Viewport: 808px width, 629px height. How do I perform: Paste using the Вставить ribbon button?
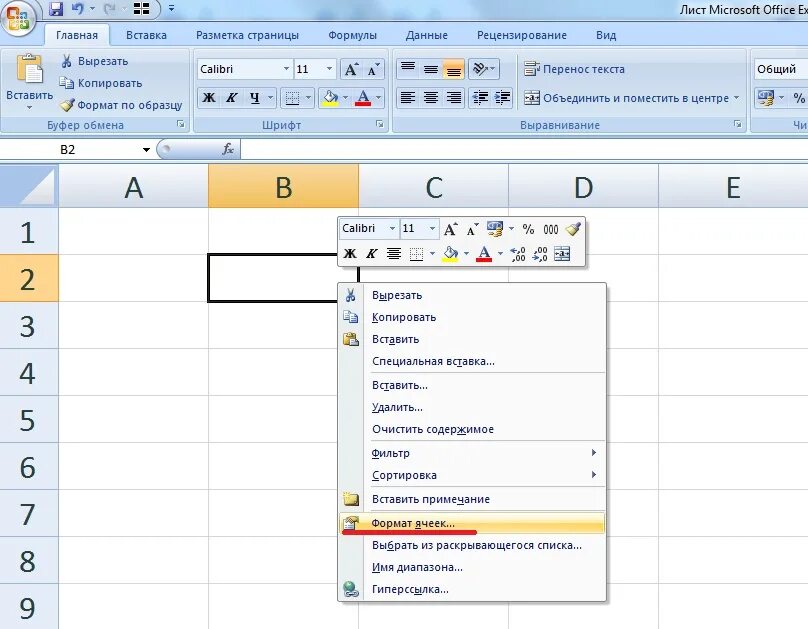(29, 81)
